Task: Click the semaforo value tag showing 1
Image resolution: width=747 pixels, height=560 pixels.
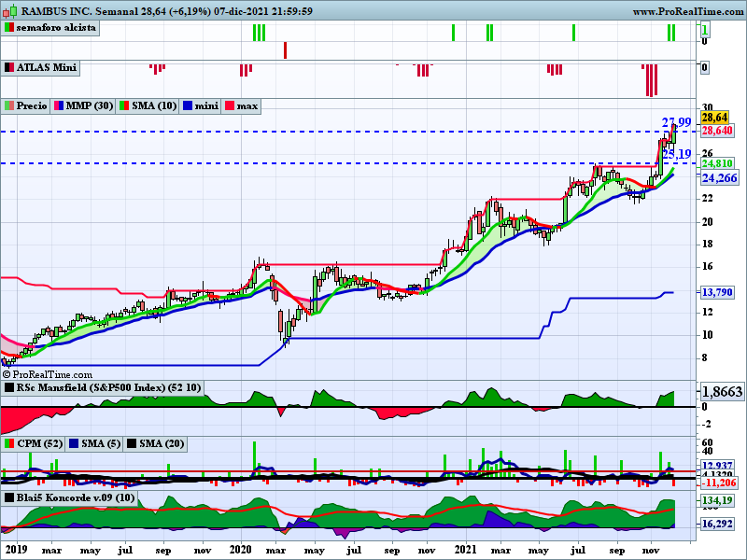Action: click(x=705, y=31)
